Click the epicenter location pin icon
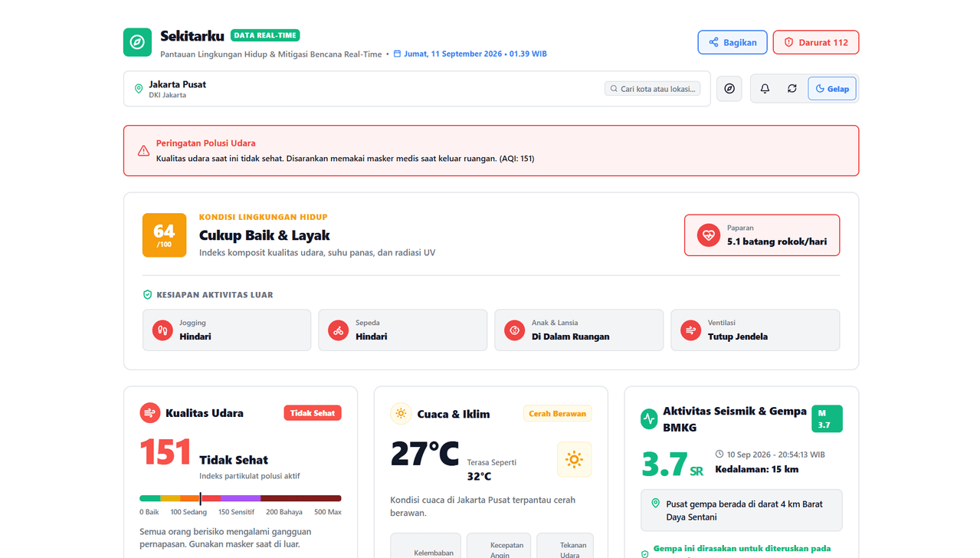980x558 pixels. (655, 504)
